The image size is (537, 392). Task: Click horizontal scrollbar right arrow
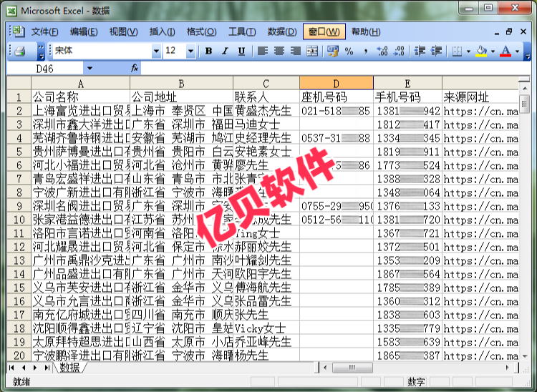(507, 368)
